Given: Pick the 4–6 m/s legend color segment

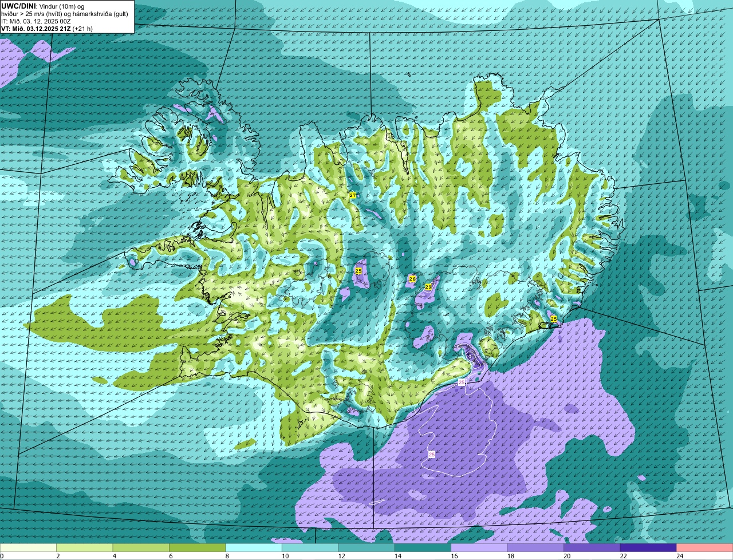Looking at the screenshot, I should pos(141,547).
